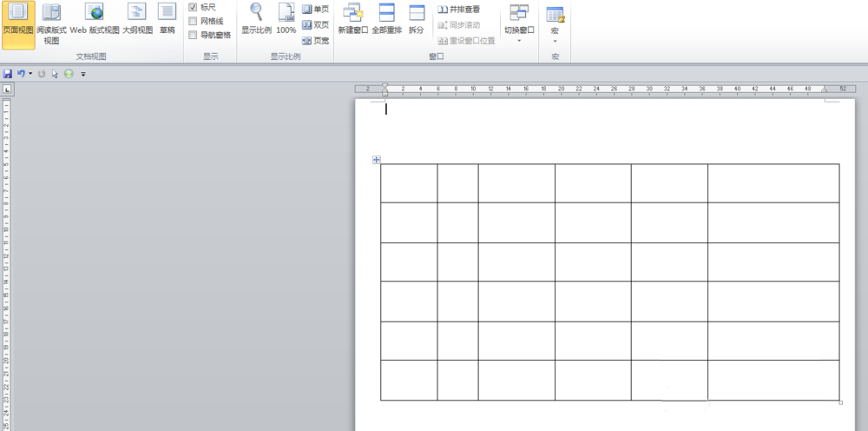Select Web Layout view icon
Image resolution: width=868 pixels, height=431 pixels.
click(x=95, y=11)
